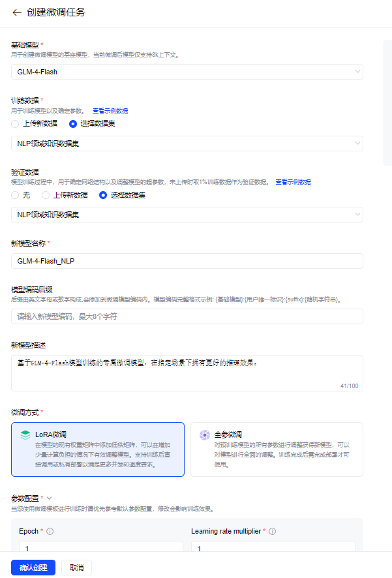The width and height of the screenshot is (392, 578).
Task: Open 查看示例数据 link for 验证数据
Action: [294, 182]
